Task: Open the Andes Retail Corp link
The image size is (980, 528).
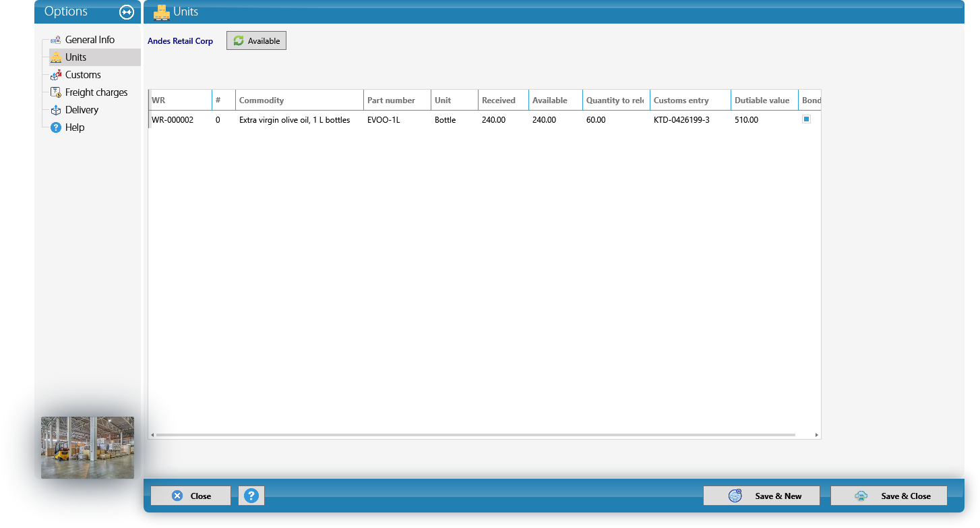Action: point(180,41)
